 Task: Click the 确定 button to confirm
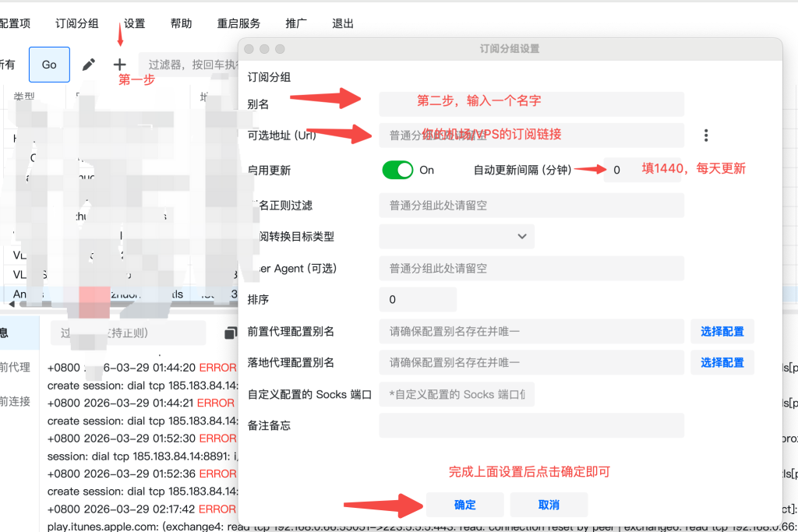464,505
